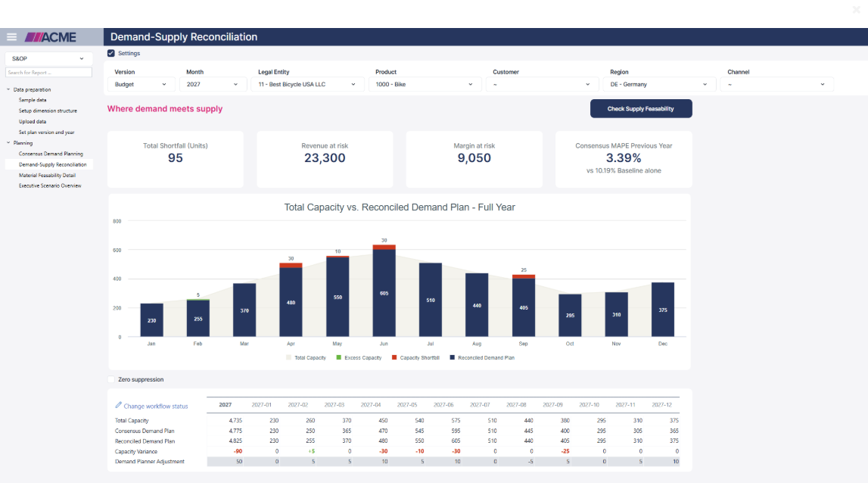Screen dimensions: 868x483
Task: Click the ACME logo
Action: click(x=51, y=37)
